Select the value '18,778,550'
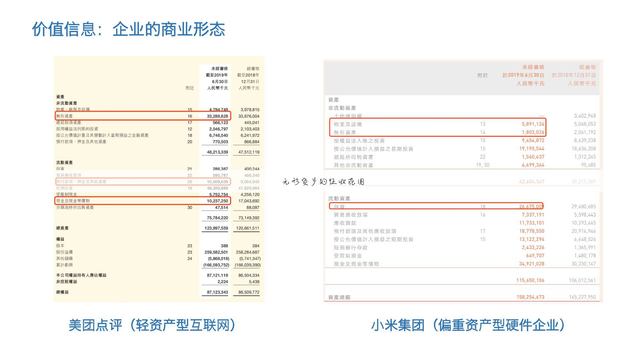This screenshot has width=644, height=362. click(532, 231)
